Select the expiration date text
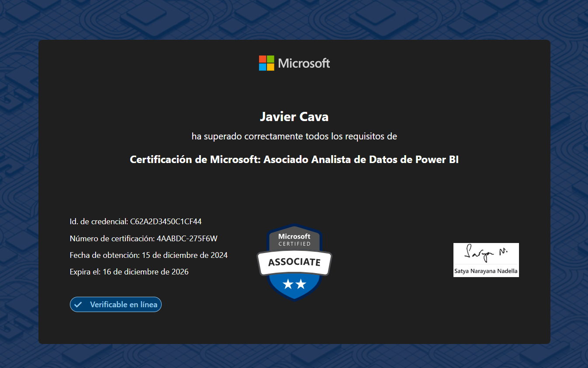 (x=128, y=271)
